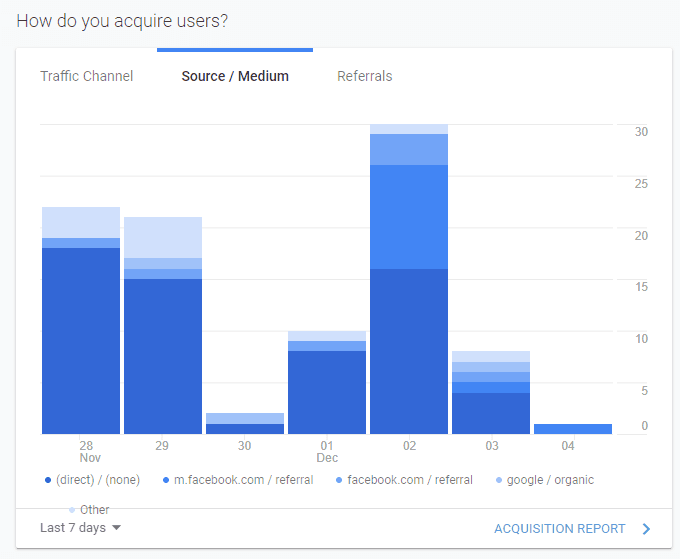The image size is (680, 559).
Task: Click the dark blue segment of the 01 Dec bar
Action: pos(327,392)
